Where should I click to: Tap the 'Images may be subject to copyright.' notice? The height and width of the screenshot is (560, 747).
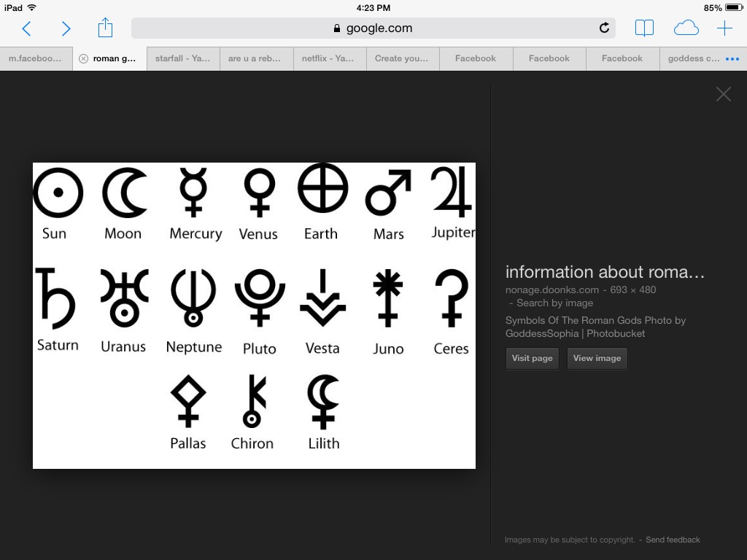(x=570, y=540)
